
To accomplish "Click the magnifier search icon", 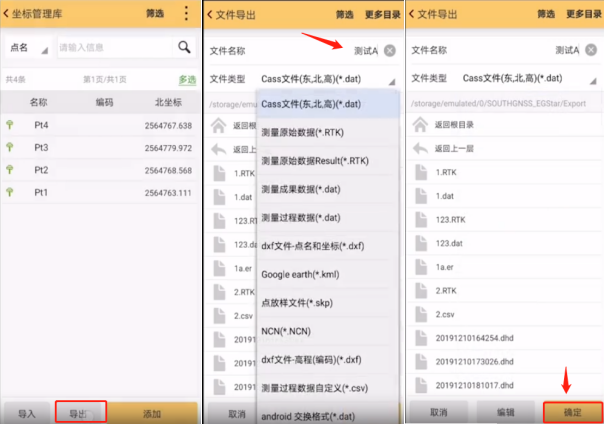I will click(x=184, y=47).
